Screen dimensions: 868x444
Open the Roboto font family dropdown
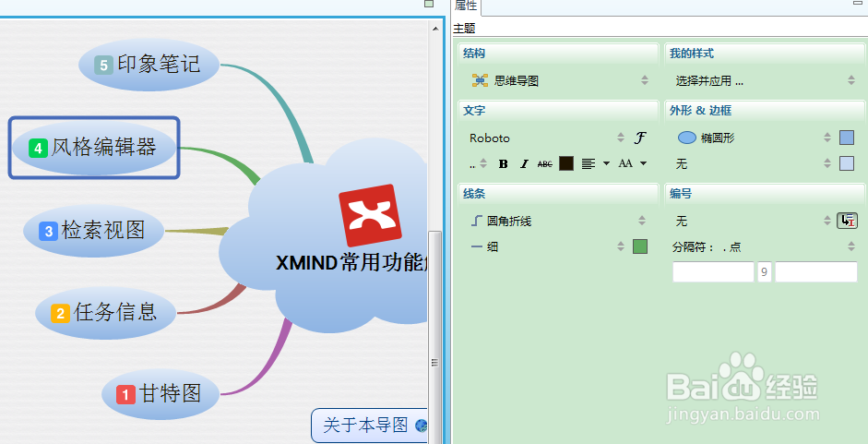[x=547, y=138]
